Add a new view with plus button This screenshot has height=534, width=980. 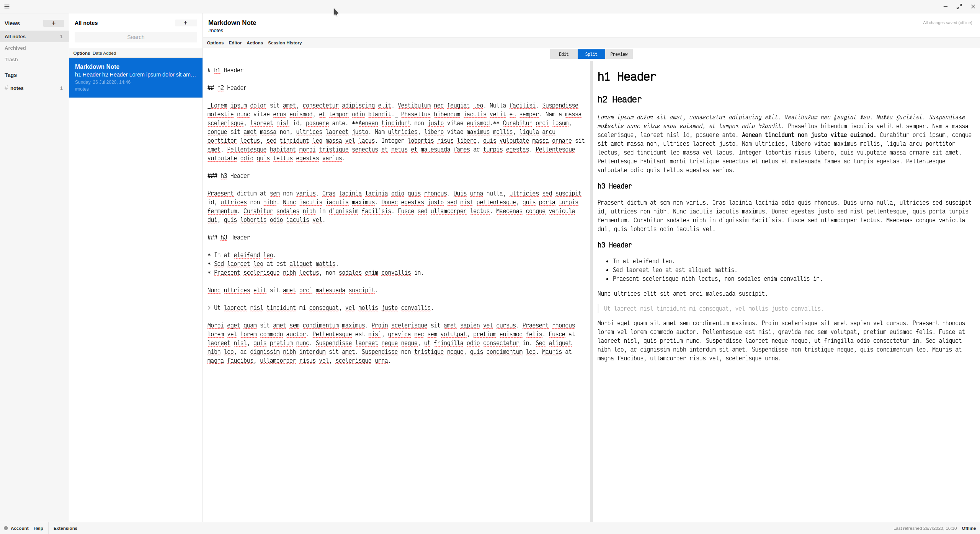coord(54,23)
